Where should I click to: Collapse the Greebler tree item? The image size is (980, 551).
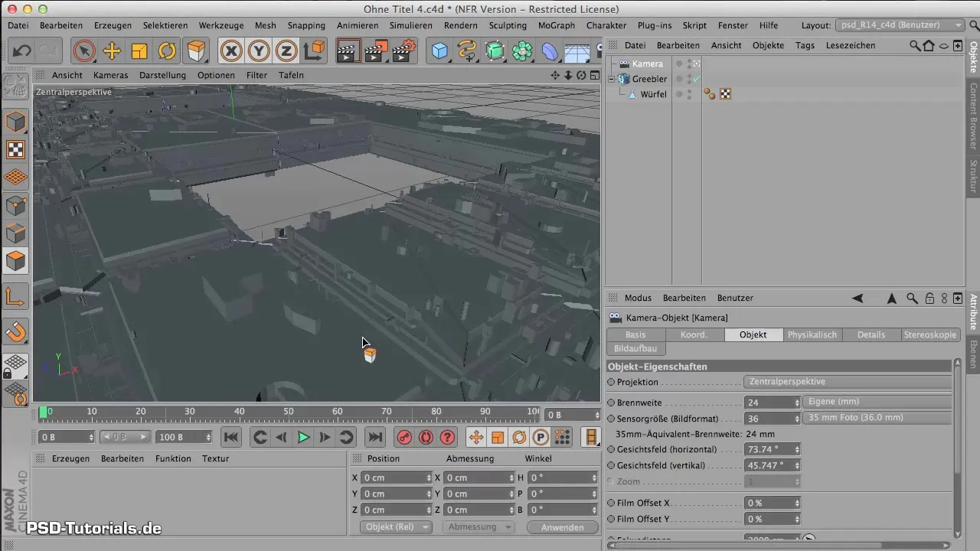(x=612, y=79)
